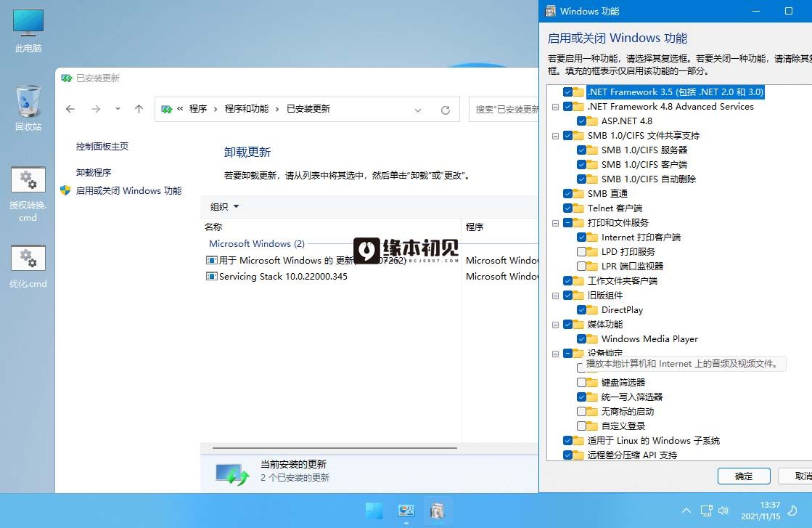
Task: Enable the LPD 打印服务 checkbox
Action: (581, 252)
